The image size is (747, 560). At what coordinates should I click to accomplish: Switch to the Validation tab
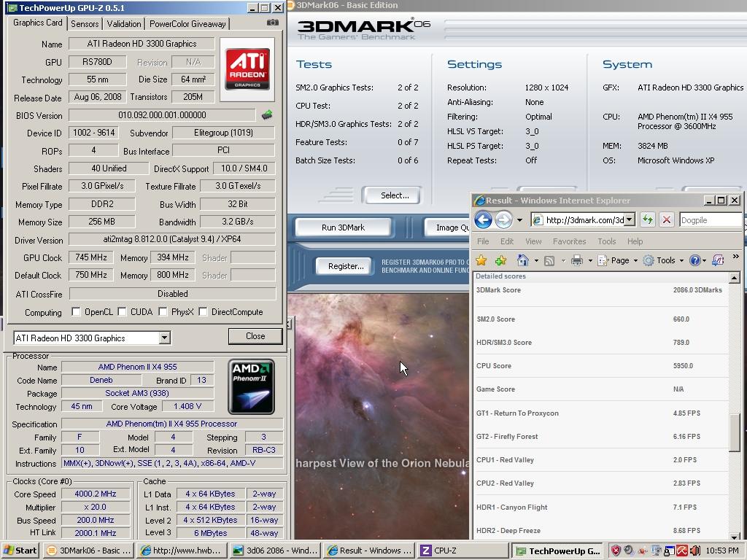pyautogui.click(x=124, y=24)
